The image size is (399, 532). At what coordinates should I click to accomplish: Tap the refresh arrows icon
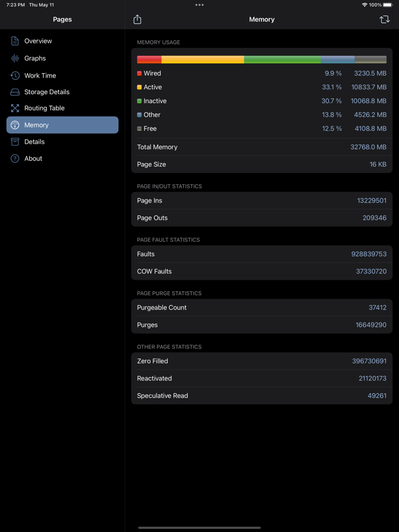[384, 19]
